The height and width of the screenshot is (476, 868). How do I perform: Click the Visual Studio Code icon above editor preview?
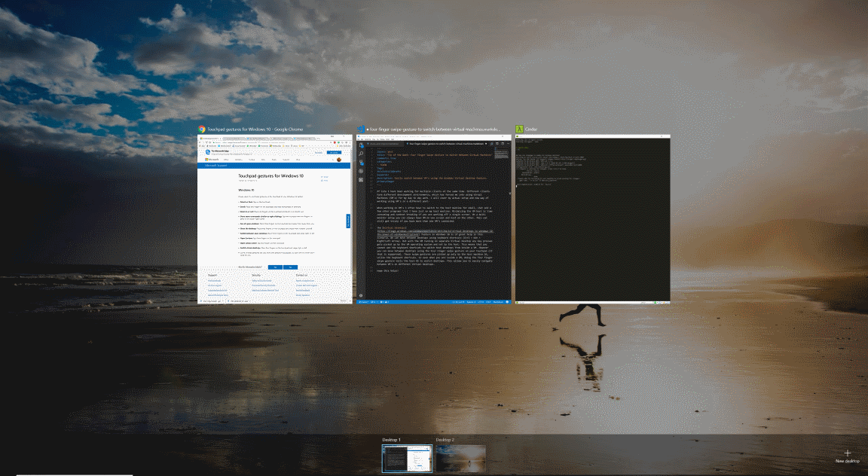pyautogui.click(x=361, y=129)
